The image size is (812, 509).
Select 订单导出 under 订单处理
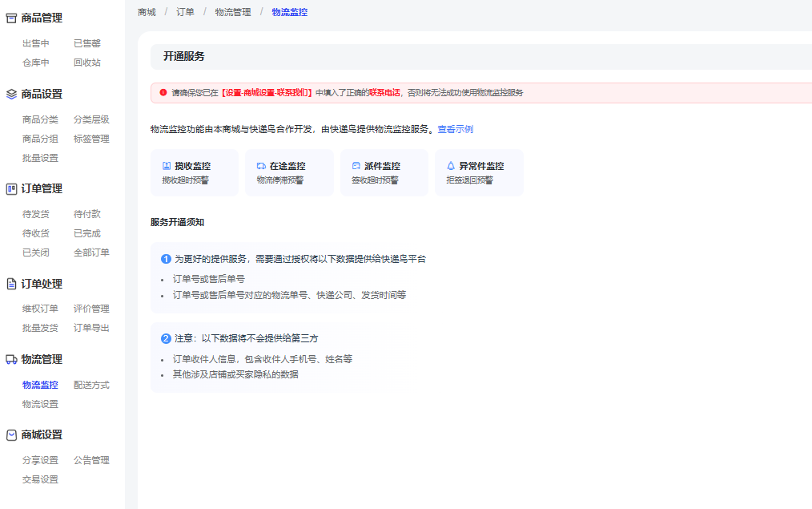pyautogui.click(x=91, y=328)
